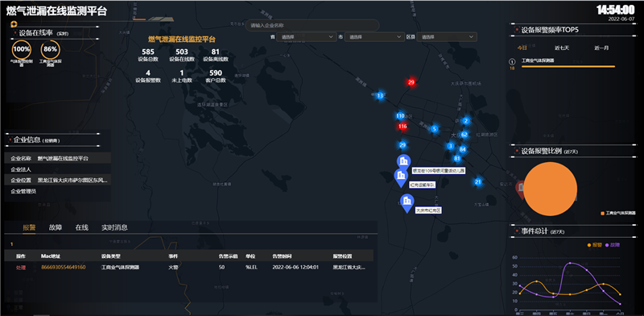Toggle the 报警 legend in event chart
Screen dimensions: 644x316
[x=595, y=244]
